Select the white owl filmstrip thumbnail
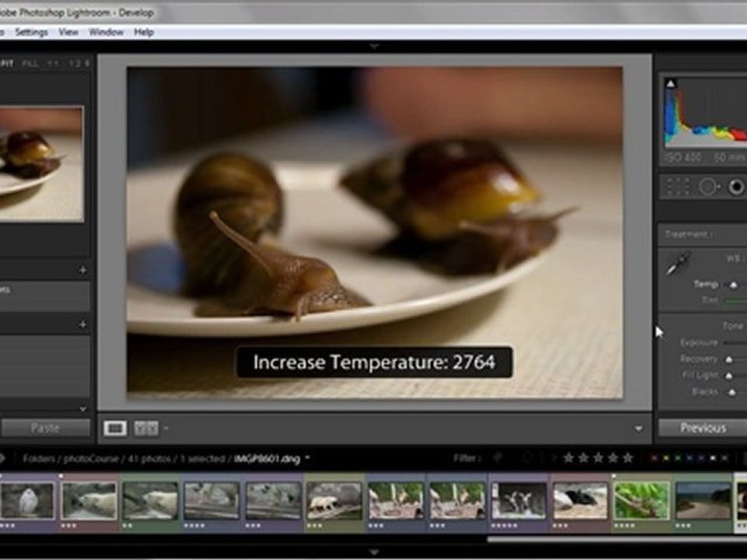The image size is (747, 560). pos(27,500)
